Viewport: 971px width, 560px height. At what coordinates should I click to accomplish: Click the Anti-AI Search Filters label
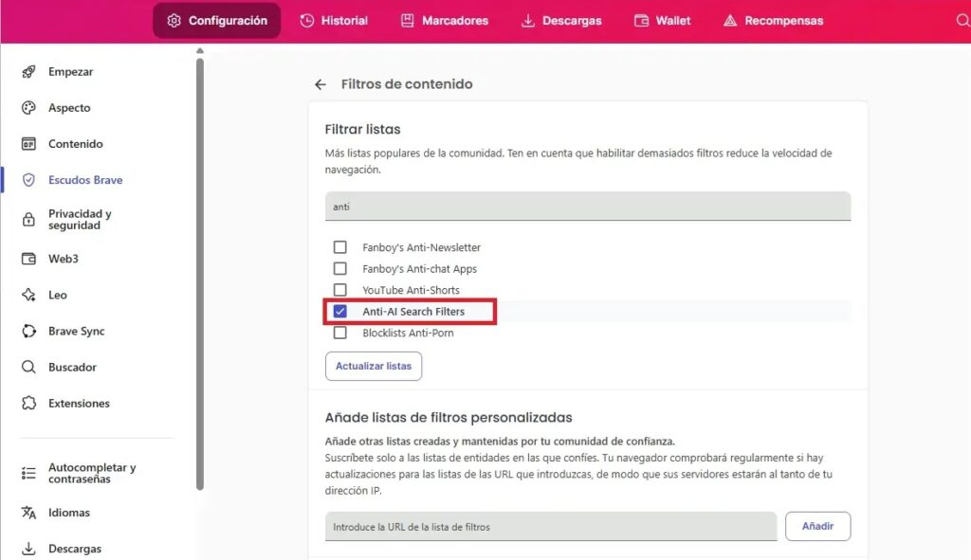click(413, 311)
